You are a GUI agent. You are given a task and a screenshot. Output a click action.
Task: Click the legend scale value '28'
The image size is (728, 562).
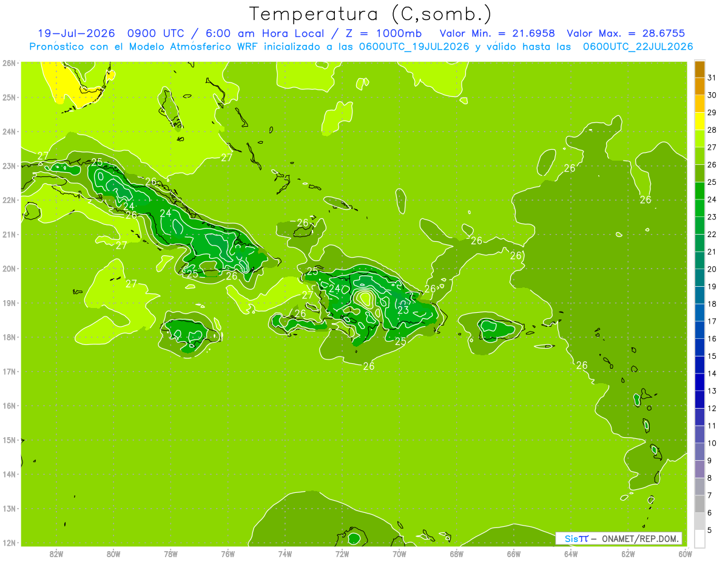click(x=712, y=130)
